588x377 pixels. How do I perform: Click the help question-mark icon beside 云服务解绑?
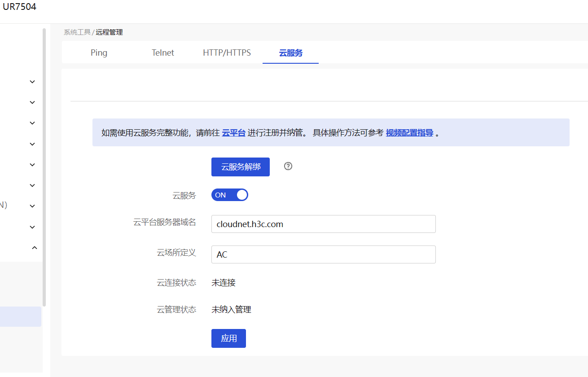(288, 166)
